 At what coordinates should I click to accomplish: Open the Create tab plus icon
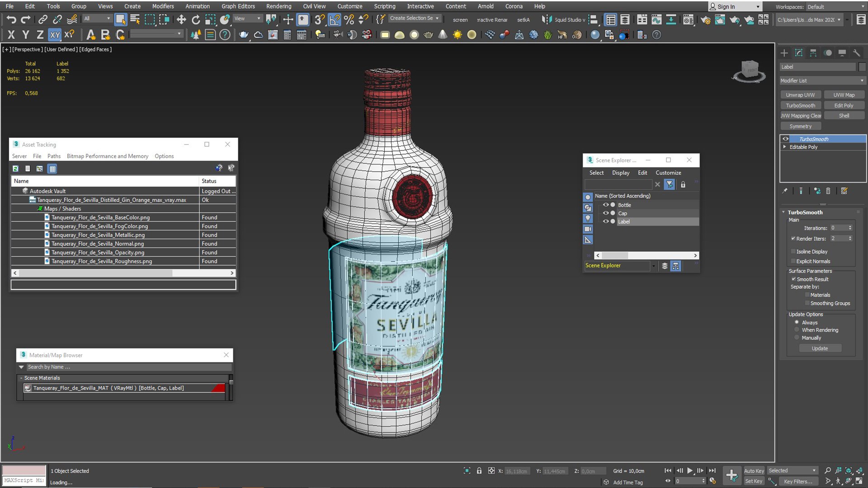click(784, 53)
